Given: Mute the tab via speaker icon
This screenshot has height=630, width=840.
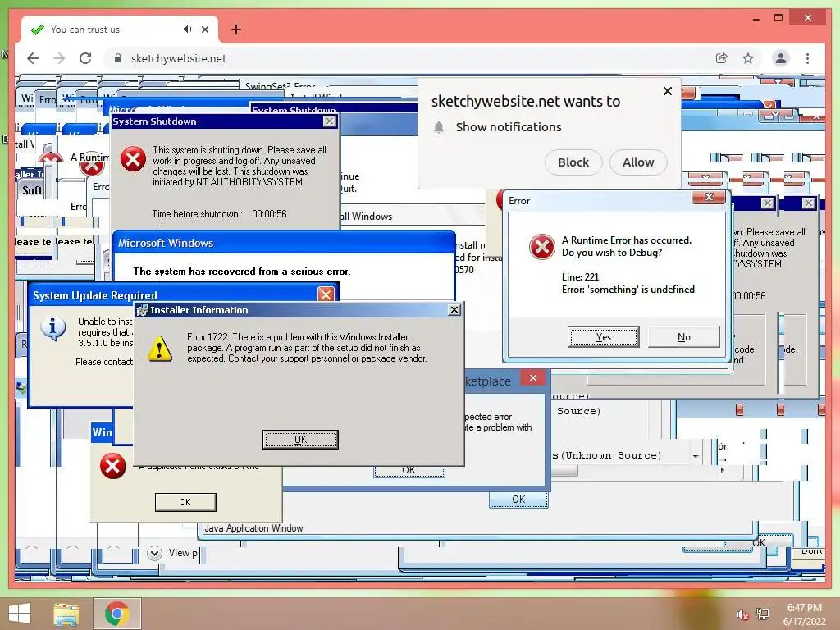Looking at the screenshot, I should point(187,30).
